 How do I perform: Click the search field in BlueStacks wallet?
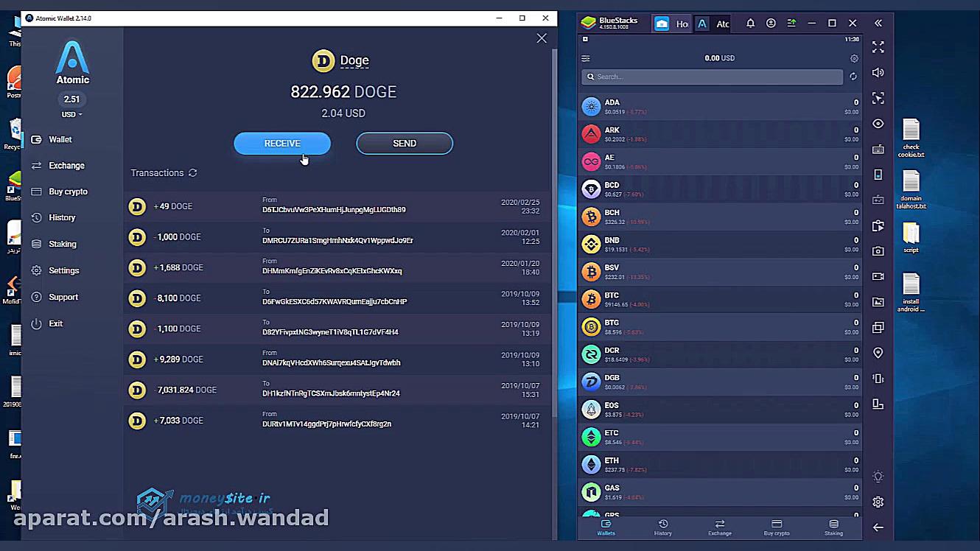coord(712,77)
